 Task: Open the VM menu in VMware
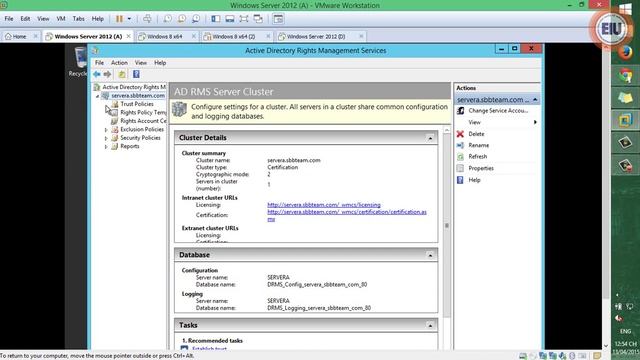(61, 19)
